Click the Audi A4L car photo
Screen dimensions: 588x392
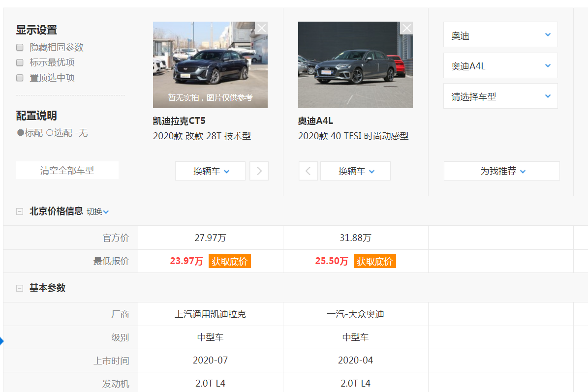[355, 65]
